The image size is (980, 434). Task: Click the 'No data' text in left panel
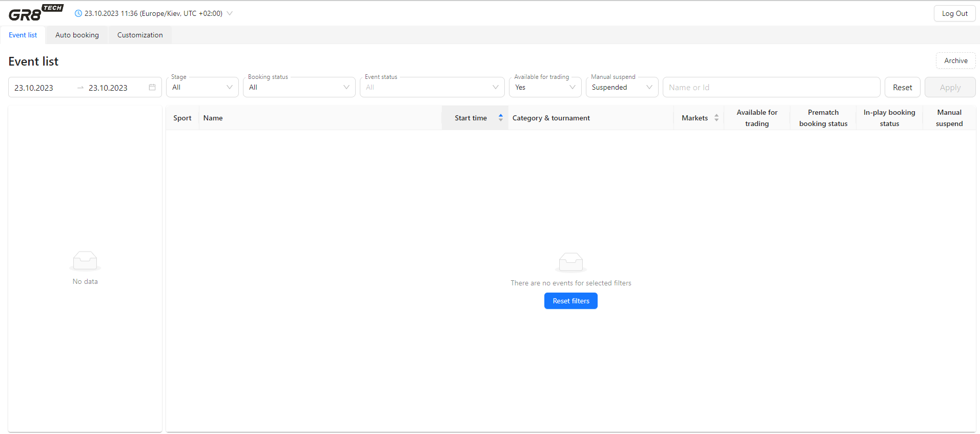click(85, 281)
